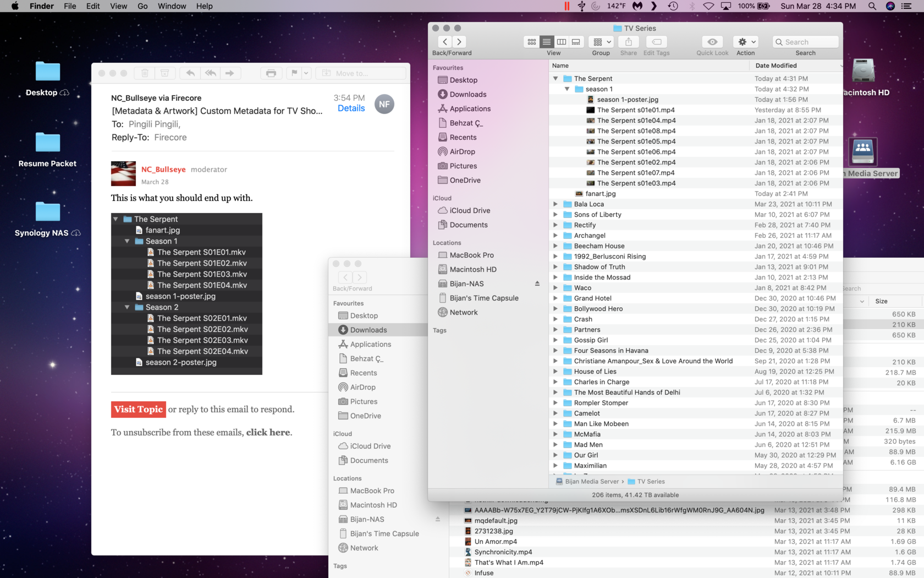Click the Details link in email header
The height and width of the screenshot is (578, 924).
351,108
